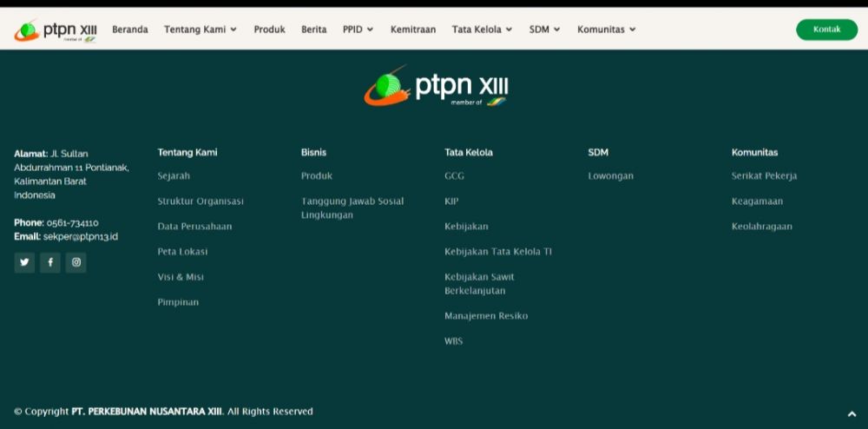Image resolution: width=868 pixels, height=429 pixels.
Task: Open the WBS footer link
Action: [454, 341]
